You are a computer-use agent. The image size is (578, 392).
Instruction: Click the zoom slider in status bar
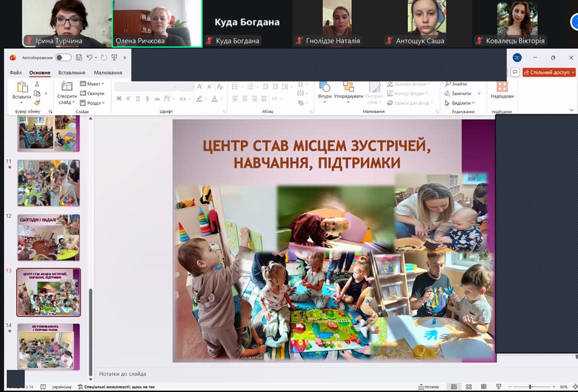pos(530,387)
